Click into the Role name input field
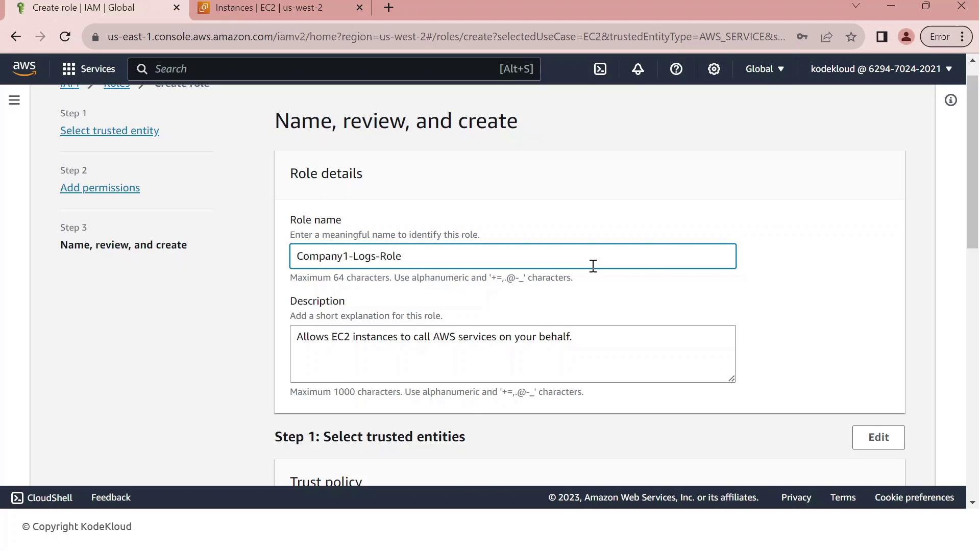The image size is (980, 551). 512,256
